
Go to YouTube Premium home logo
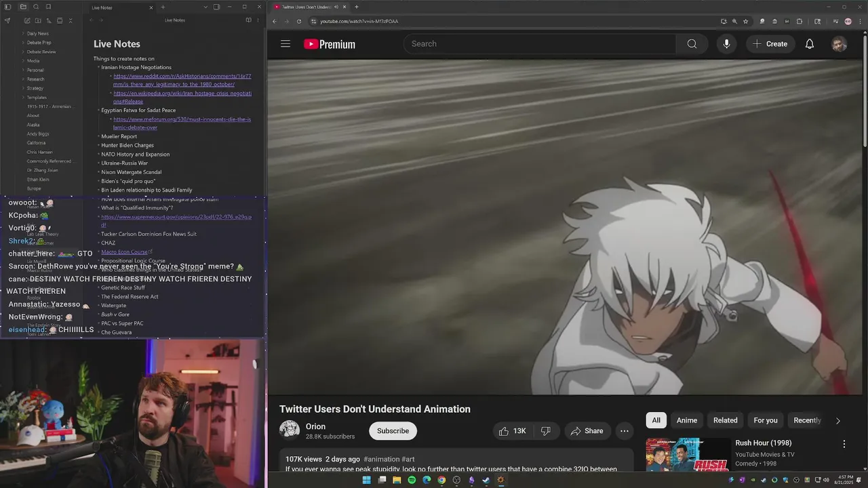coord(330,44)
